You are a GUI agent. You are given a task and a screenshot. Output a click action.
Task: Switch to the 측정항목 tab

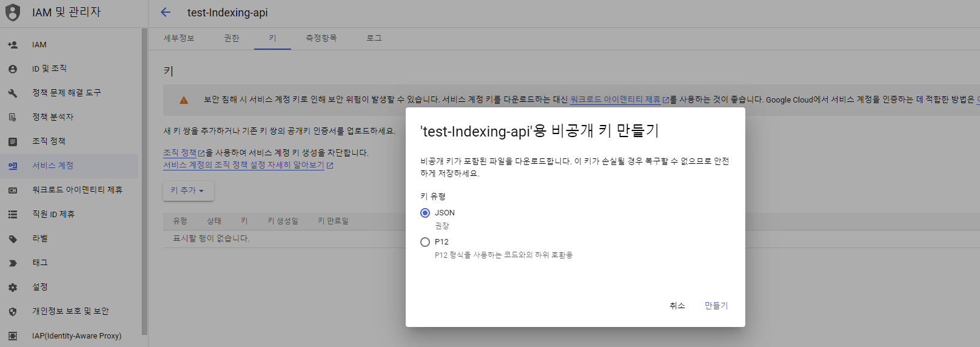coord(321,38)
